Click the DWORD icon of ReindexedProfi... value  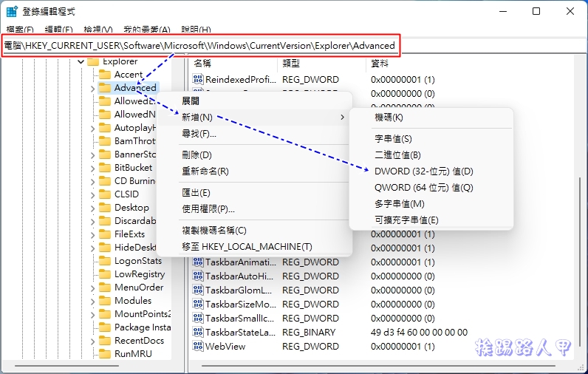pos(198,79)
